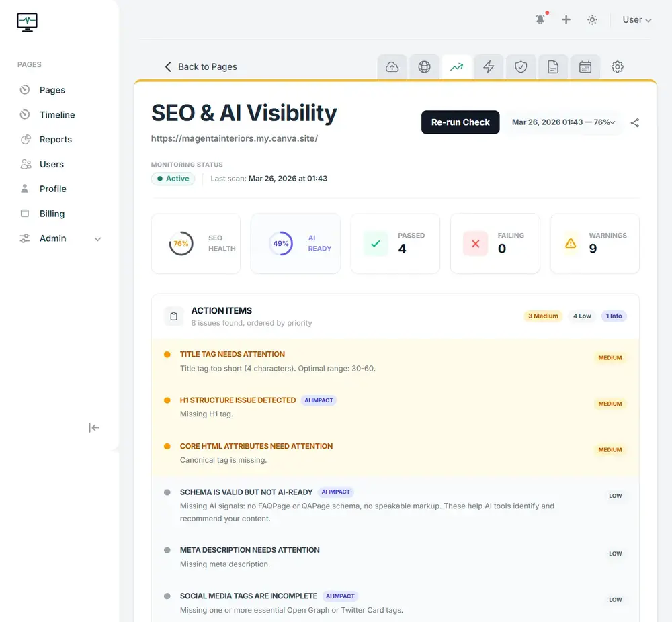Open the cloud upload section icon
This screenshot has height=622, width=672.
[392, 66]
